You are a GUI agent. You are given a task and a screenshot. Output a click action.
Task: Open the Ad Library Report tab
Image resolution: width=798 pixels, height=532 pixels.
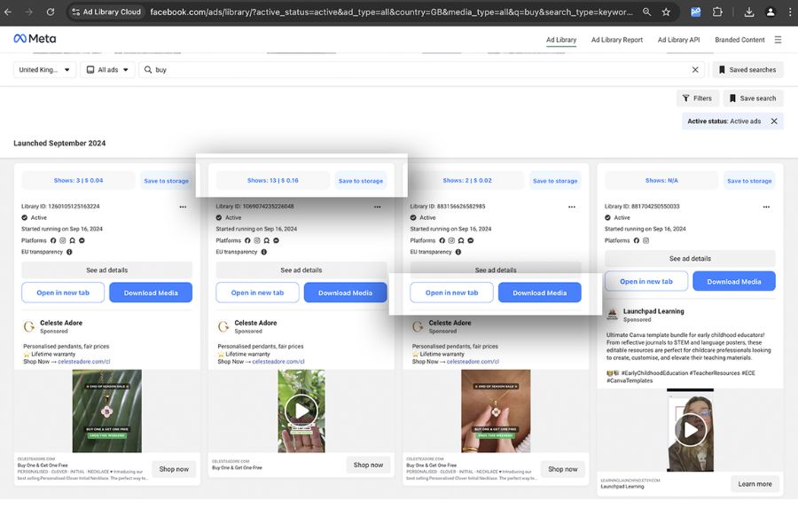click(x=617, y=40)
